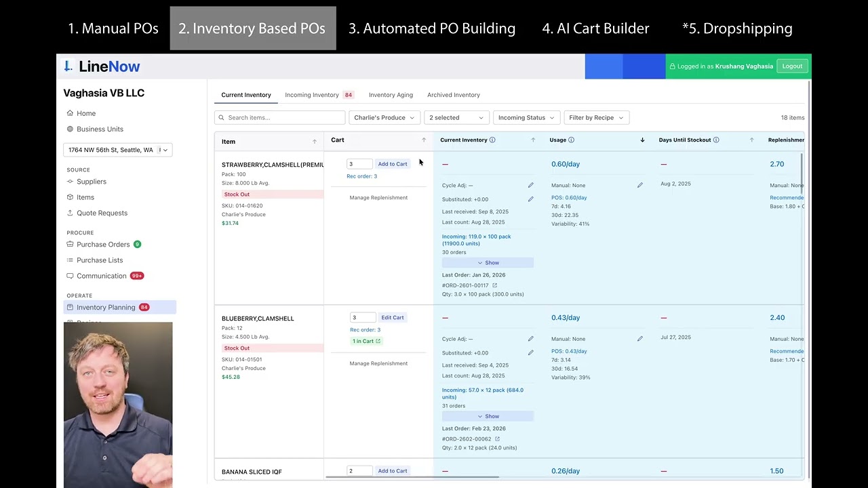Image resolution: width=868 pixels, height=488 pixels.
Task: Open order #ORD-2602-00062 external link
Action: (x=497, y=439)
